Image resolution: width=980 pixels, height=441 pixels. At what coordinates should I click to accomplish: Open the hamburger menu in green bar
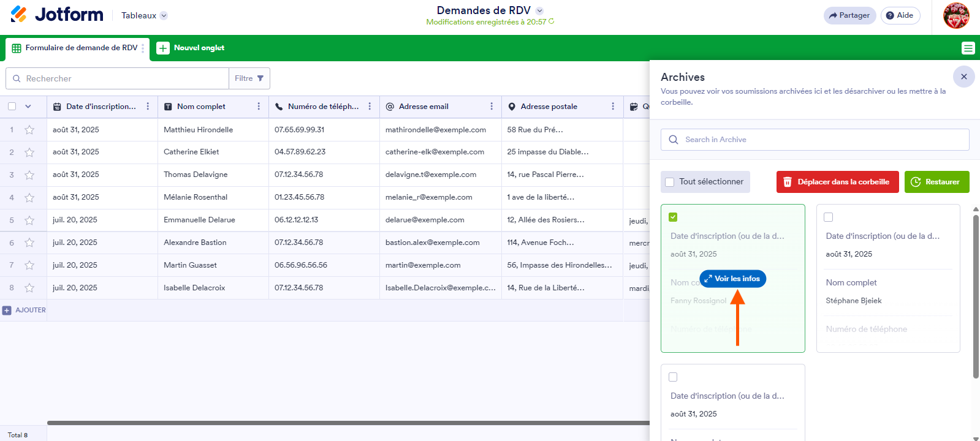968,48
